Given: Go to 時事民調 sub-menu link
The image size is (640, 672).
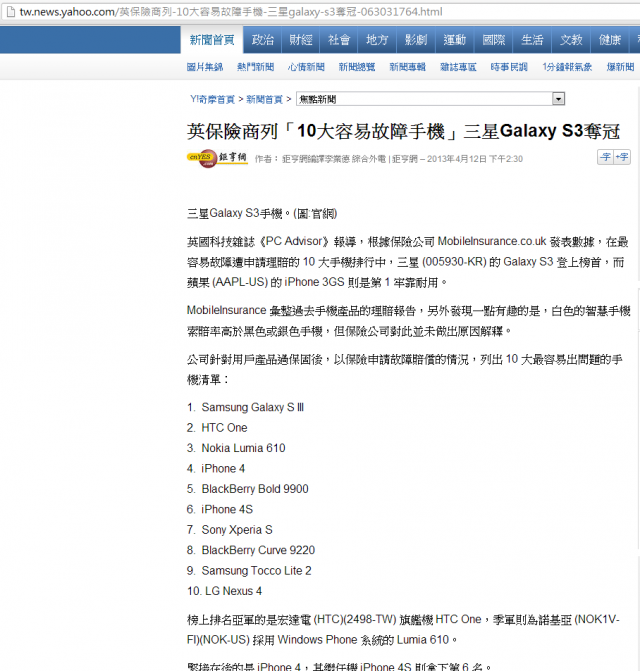Looking at the screenshot, I should (x=509, y=67).
